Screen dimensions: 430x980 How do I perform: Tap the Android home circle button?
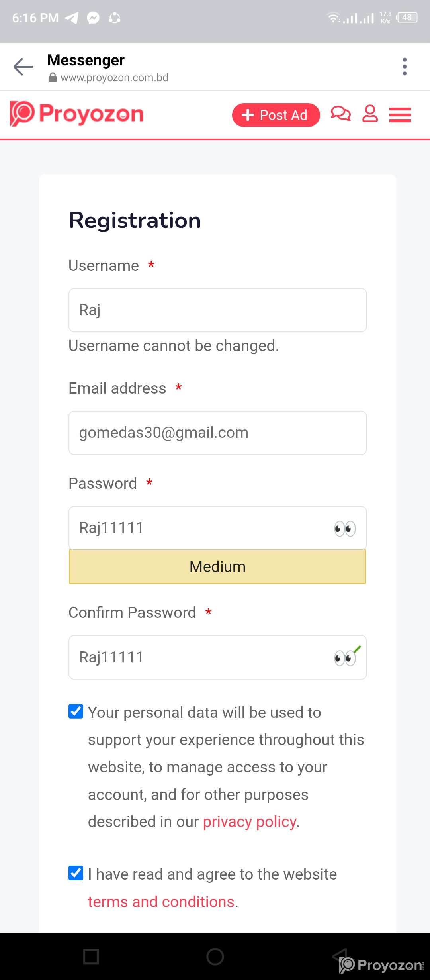click(x=215, y=956)
